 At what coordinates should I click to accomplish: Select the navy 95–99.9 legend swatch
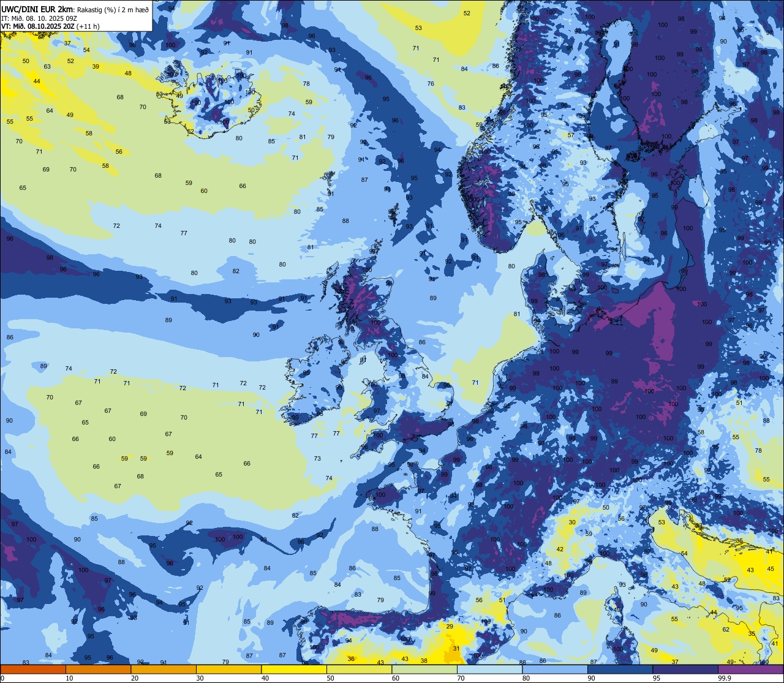(x=685, y=669)
